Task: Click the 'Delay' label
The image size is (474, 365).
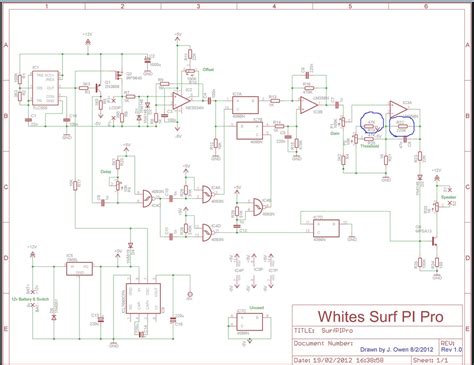Action: coord(106,172)
